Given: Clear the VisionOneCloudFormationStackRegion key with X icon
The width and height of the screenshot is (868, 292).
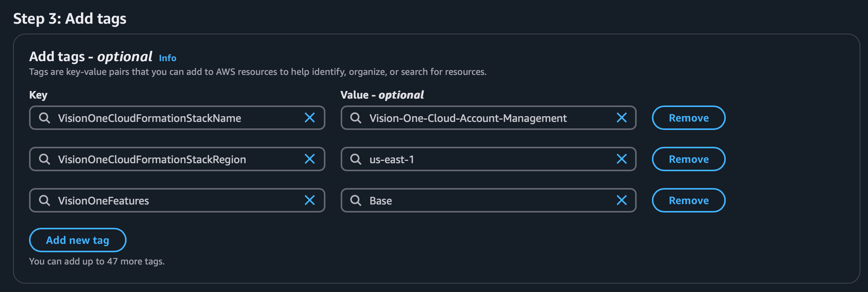Looking at the screenshot, I should click(310, 159).
